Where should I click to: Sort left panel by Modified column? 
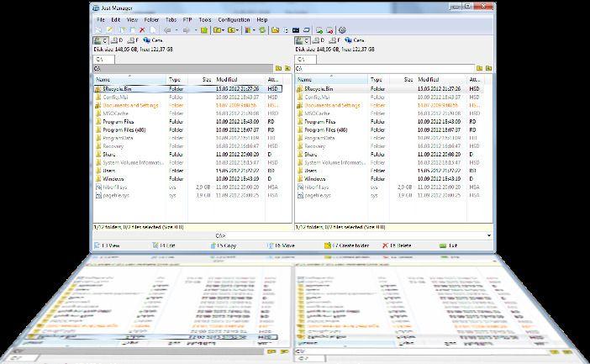click(240, 79)
